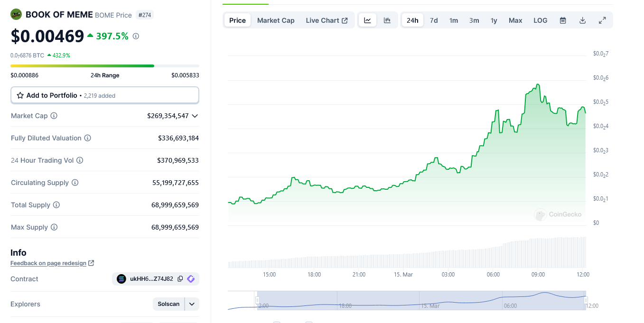Select the 7d time range
Viewport: 644px width, 323px height.
click(434, 20)
